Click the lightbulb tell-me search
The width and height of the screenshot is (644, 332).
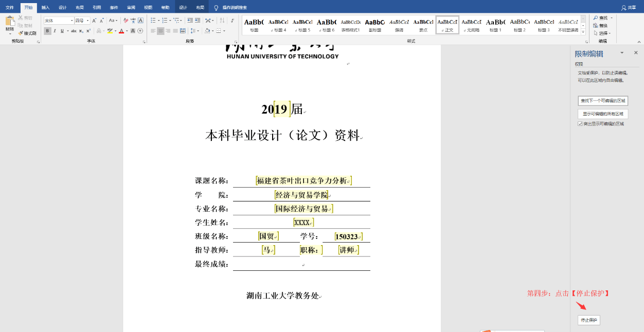coord(216,8)
